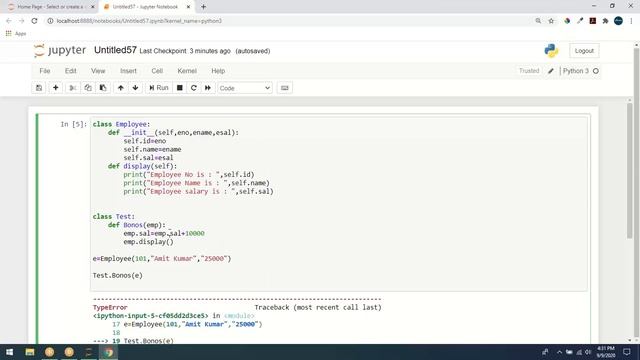Open the Insert menu
This screenshot has width=640, height=360.
click(x=128, y=71)
